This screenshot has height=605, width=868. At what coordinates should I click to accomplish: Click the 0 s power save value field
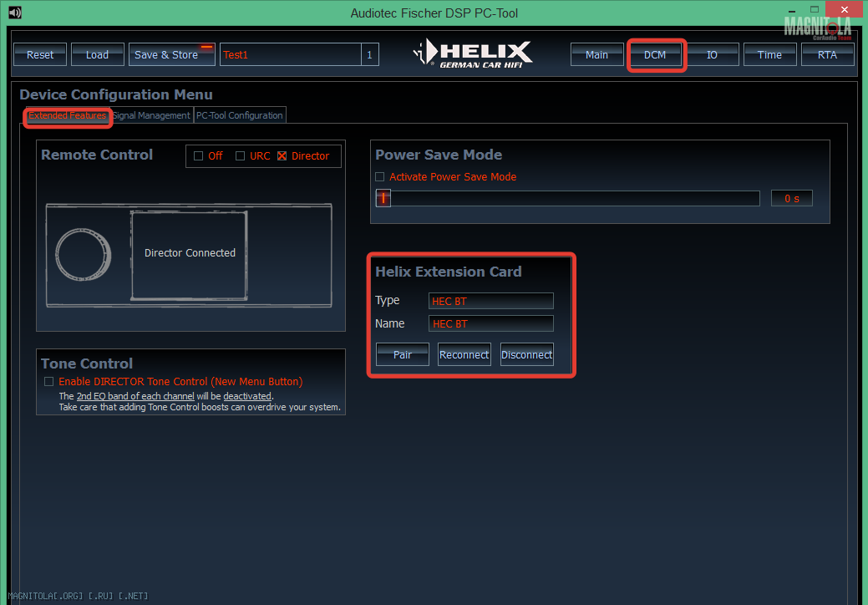(792, 198)
